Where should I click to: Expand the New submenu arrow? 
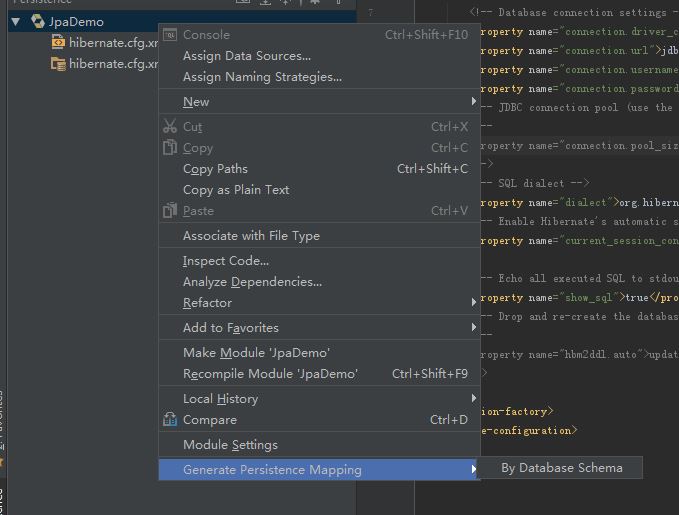tap(473, 102)
